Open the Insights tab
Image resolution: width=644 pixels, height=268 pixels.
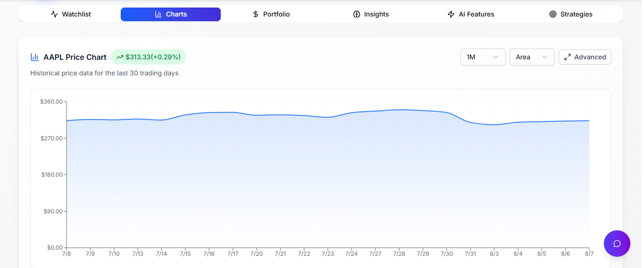[x=371, y=14]
